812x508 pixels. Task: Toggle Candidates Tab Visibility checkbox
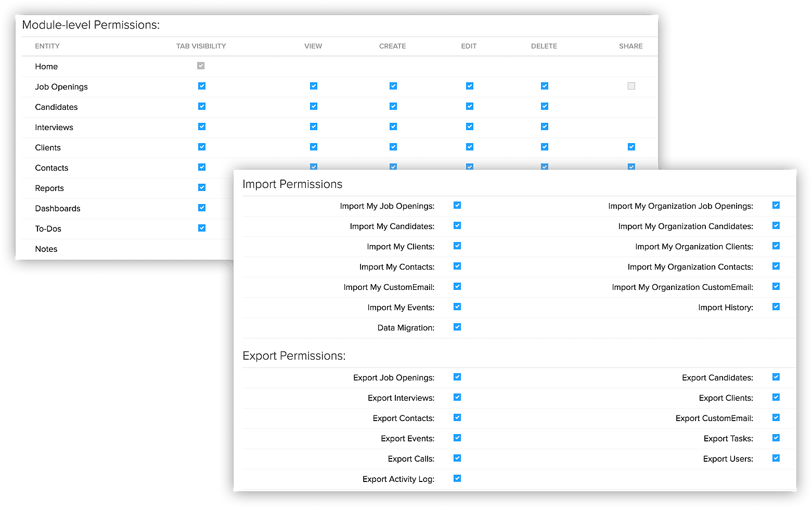202,106
